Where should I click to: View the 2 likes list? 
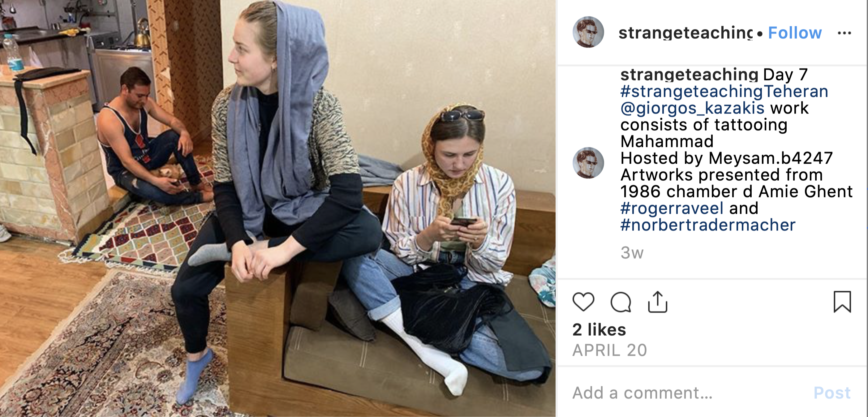pyautogui.click(x=599, y=329)
